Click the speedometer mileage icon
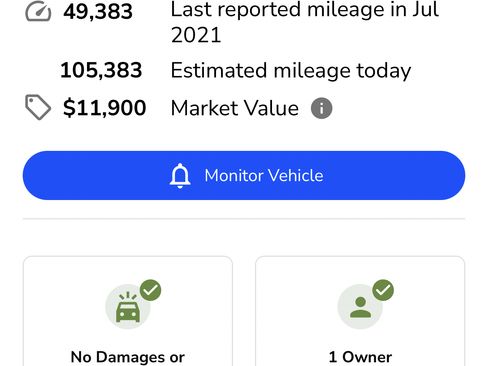This screenshot has width=488, height=366. [x=38, y=12]
